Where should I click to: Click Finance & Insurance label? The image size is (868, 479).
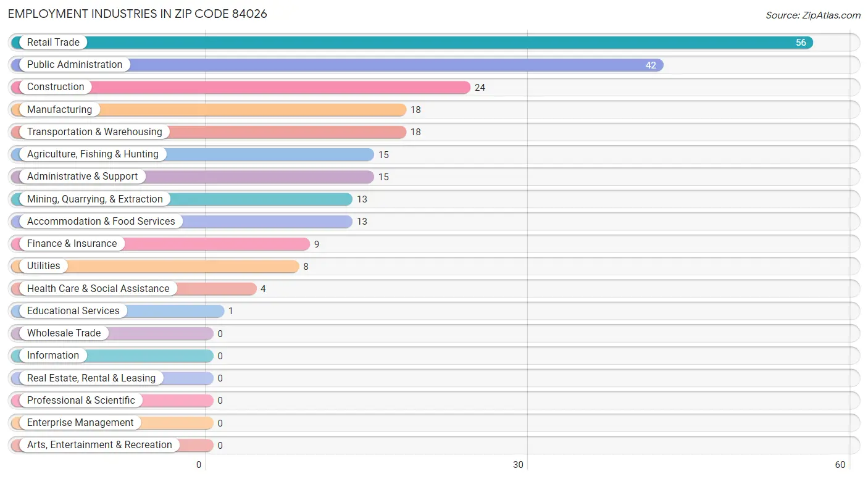(72, 243)
